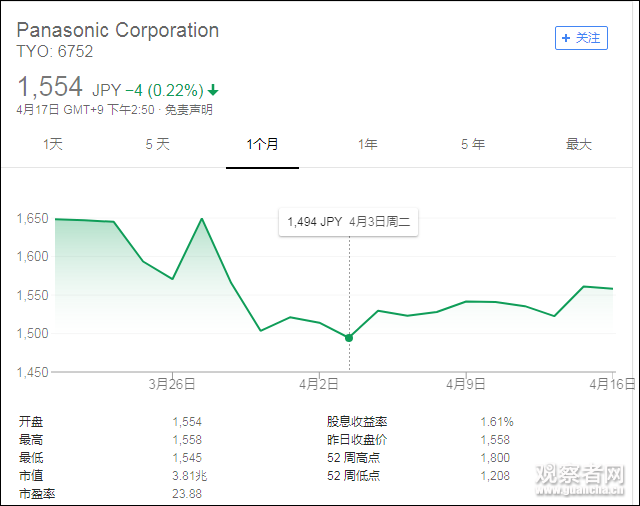Click the 1,600 y-axis label
Screen dimensions: 640x506
point(33,256)
